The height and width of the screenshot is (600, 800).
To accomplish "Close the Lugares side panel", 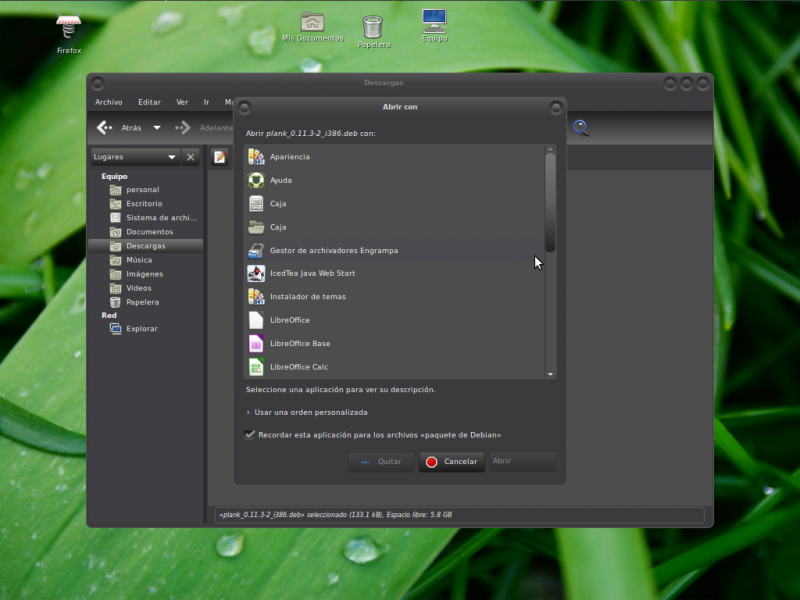I will pyautogui.click(x=190, y=157).
